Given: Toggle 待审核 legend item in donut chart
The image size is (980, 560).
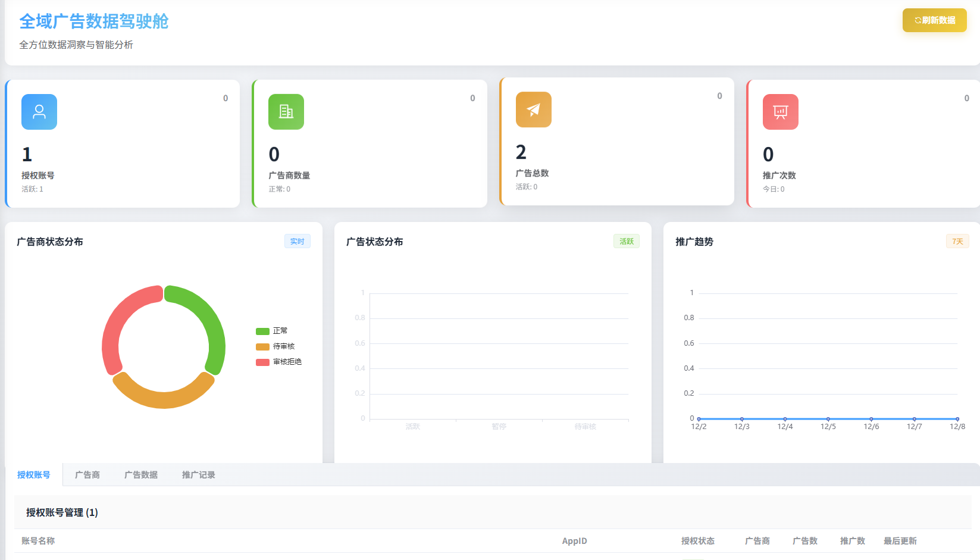Looking at the screenshot, I should (275, 346).
